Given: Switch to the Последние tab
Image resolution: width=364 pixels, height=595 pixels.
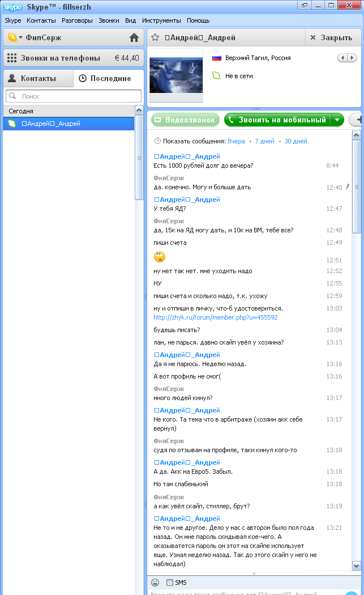Looking at the screenshot, I should [x=109, y=78].
